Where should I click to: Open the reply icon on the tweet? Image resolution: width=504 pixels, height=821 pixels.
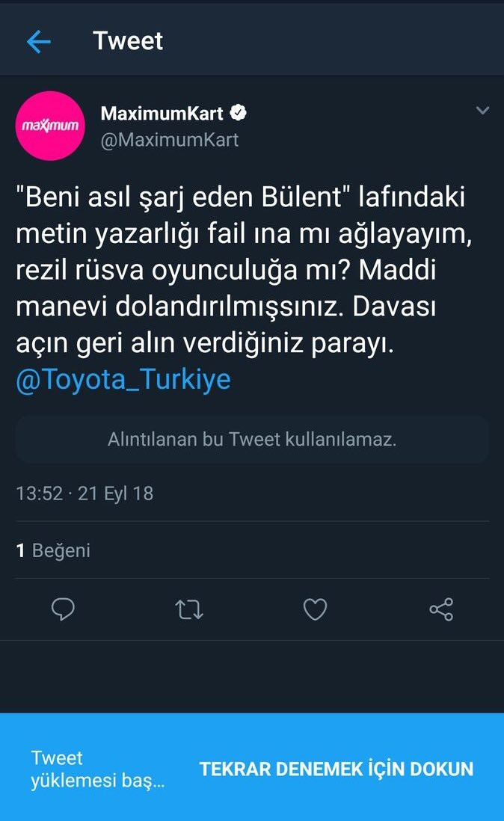point(63,609)
